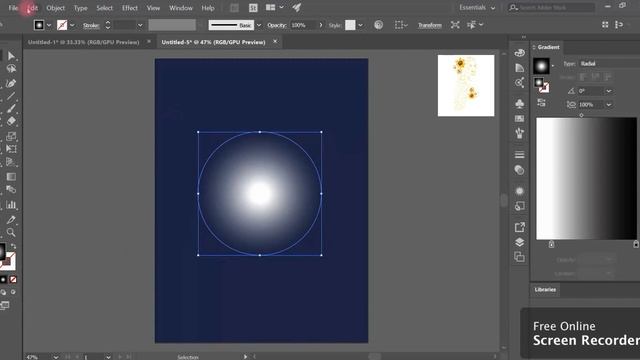
Task: Open the stroke color dropdown arrow
Action: pyautogui.click(x=72, y=25)
